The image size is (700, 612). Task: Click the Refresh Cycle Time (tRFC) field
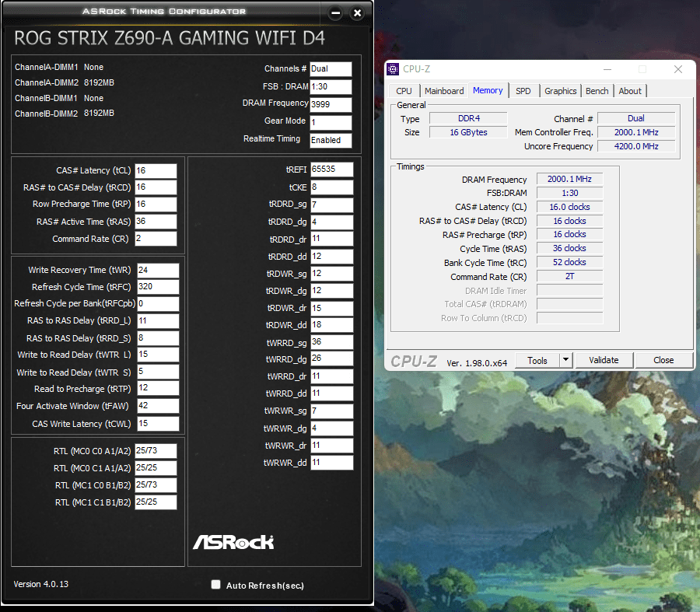[158, 287]
